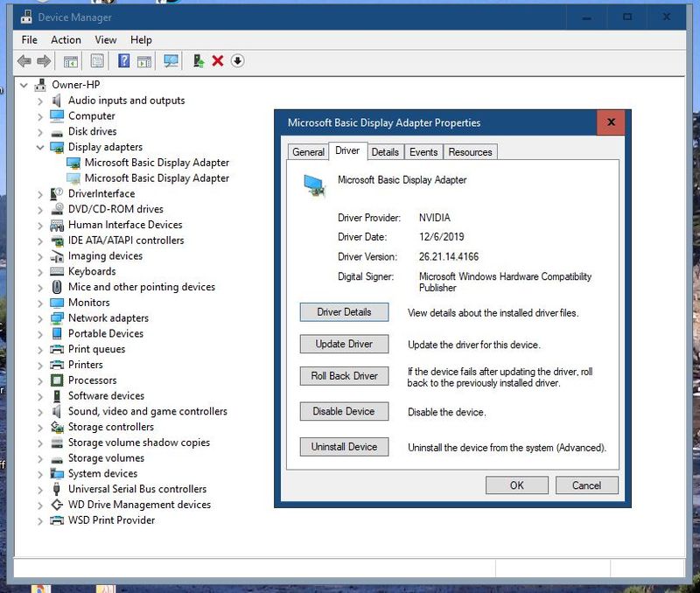Click the Forward arrow toolbar icon
Screen dimensions: 700x593
43,60
